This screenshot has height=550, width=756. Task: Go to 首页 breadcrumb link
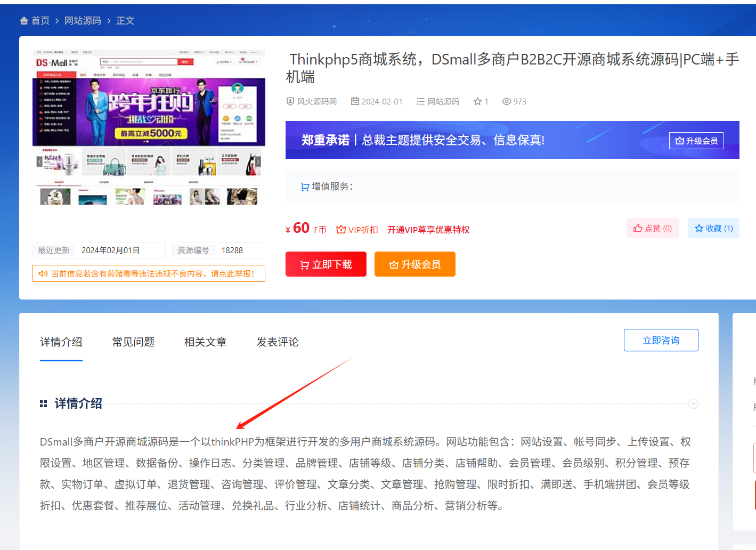pos(40,21)
